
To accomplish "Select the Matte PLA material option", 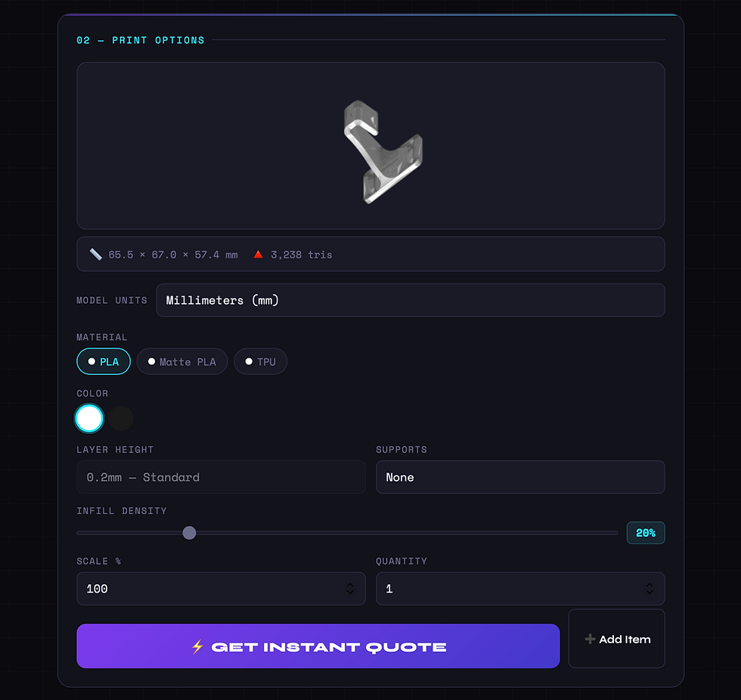I will pyautogui.click(x=182, y=361).
